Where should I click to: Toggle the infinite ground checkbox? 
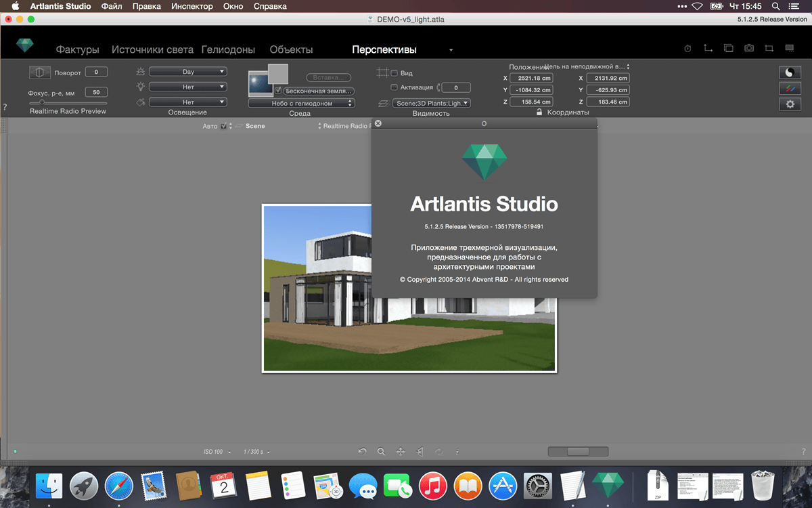click(278, 90)
